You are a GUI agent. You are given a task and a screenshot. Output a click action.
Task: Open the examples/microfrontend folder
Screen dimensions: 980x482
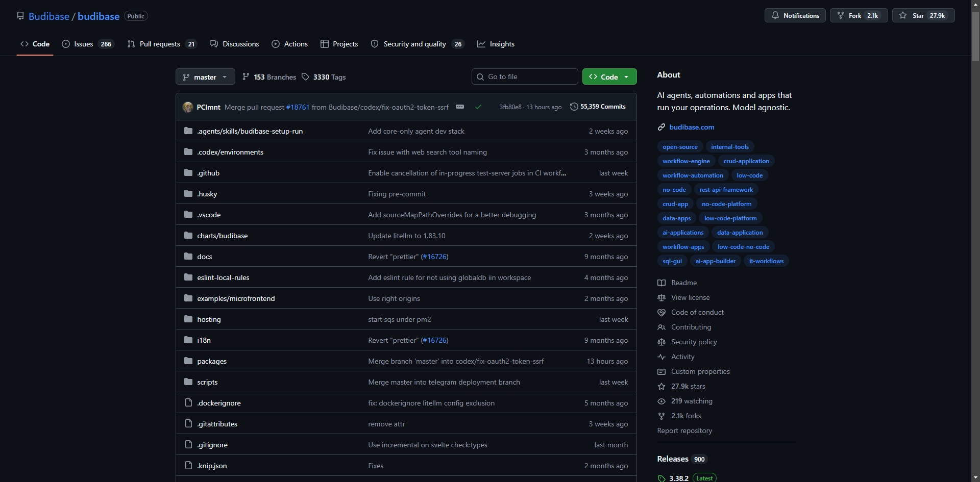(236, 298)
